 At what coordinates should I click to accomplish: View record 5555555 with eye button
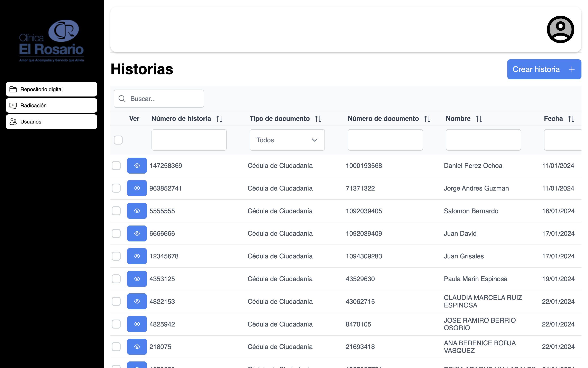(137, 211)
